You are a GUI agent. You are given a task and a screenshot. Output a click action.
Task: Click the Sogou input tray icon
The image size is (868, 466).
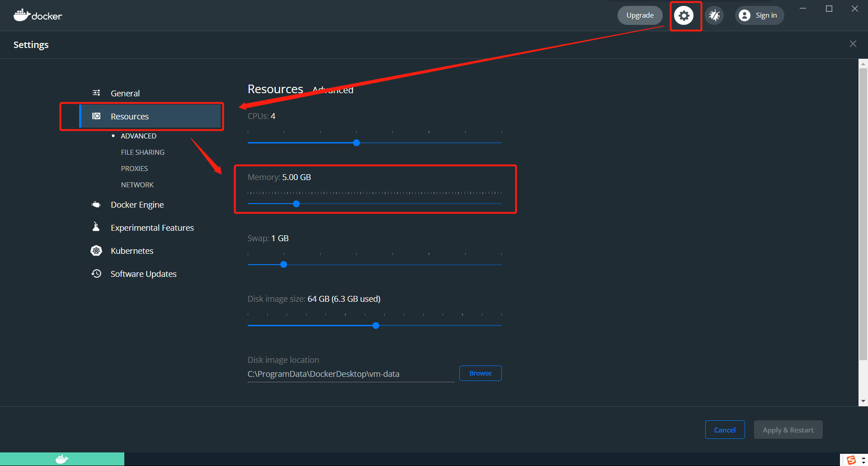851,460
